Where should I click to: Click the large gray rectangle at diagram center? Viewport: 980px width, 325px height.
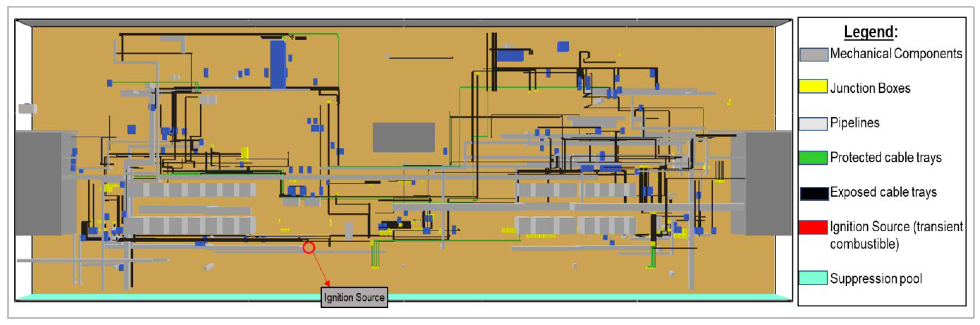tap(403, 137)
